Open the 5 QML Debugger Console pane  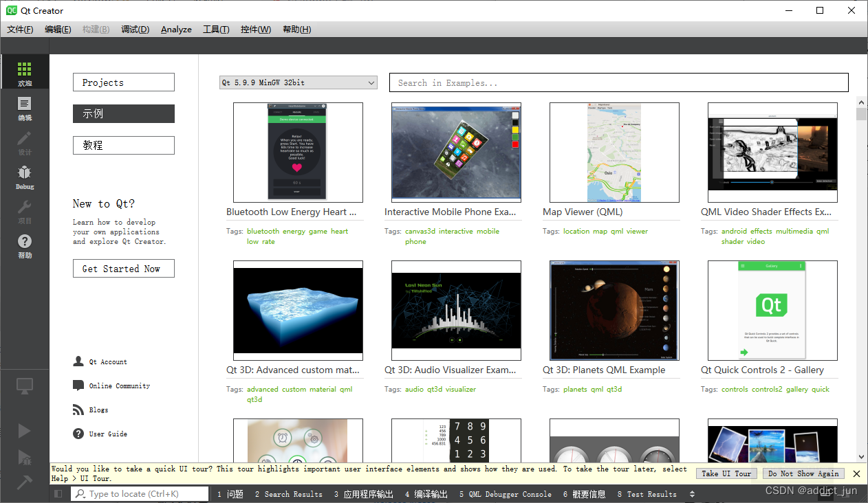click(x=506, y=494)
